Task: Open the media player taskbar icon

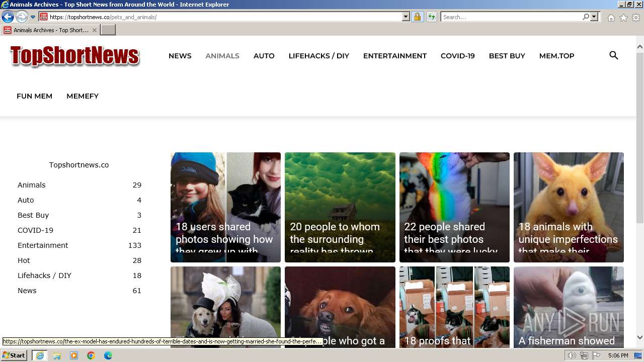Action: tap(74, 355)
